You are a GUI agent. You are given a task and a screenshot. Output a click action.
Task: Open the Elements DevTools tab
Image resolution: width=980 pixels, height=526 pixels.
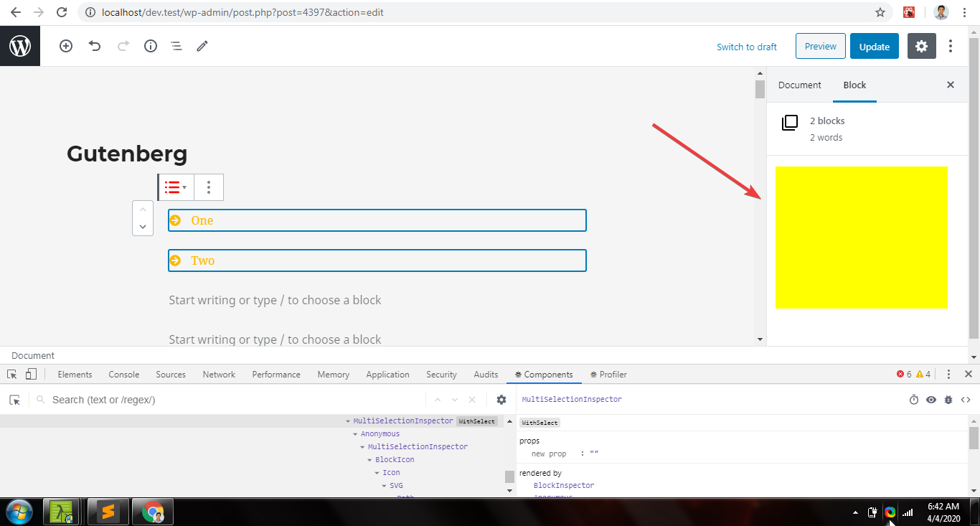tap(75, 374)
